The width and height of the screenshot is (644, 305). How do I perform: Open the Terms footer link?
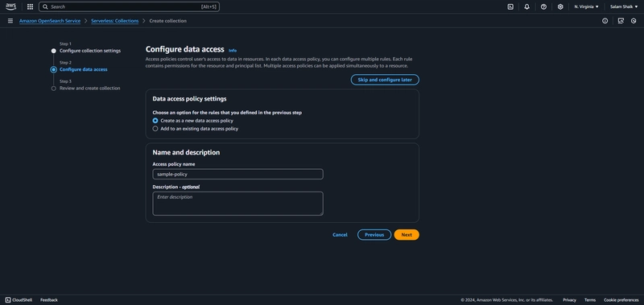[x=590, y=300]
